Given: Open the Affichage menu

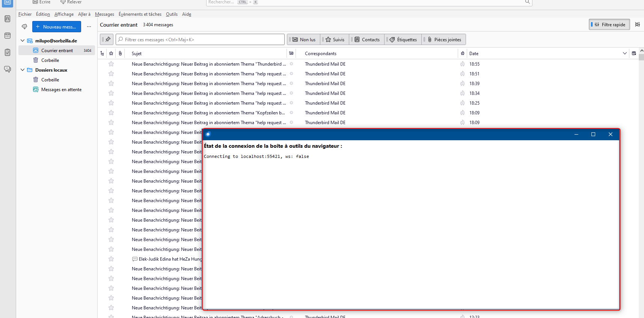Looking at the screenshot, I should pos(64,14).
